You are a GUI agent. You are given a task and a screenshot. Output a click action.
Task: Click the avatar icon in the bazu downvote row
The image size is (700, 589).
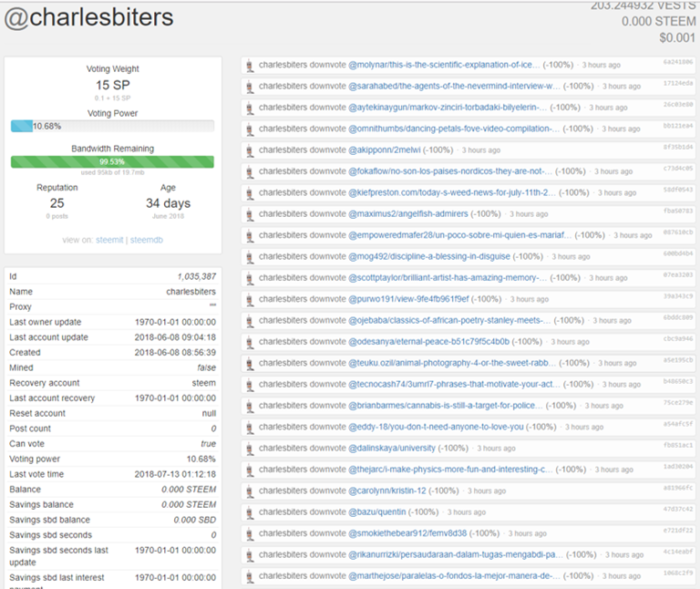[250, 512]
